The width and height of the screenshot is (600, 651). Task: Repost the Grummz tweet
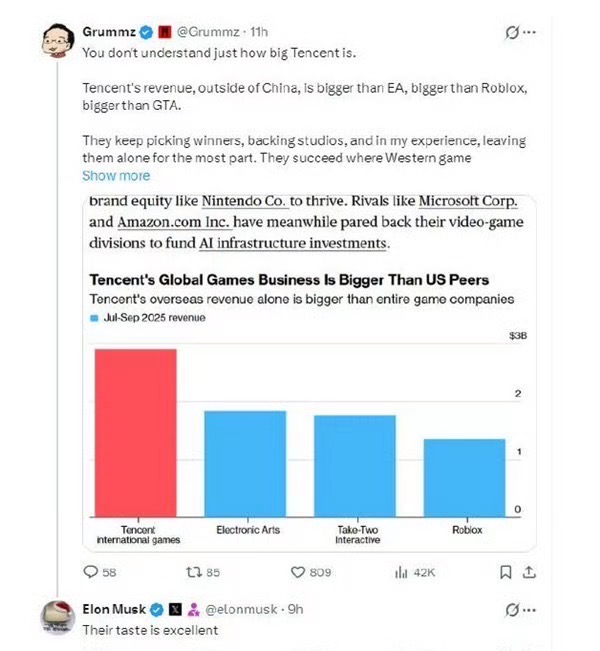(195, 572)
